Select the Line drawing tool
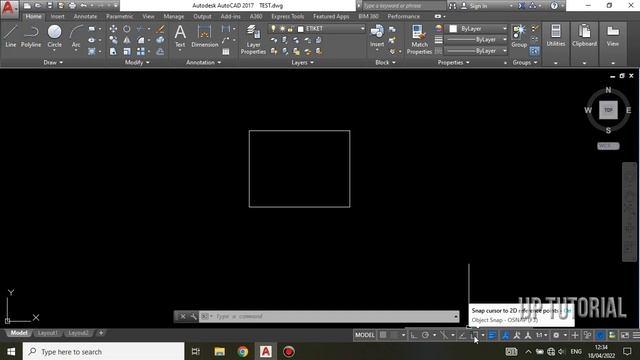This screenshot has width=640, height=360. 11,36
